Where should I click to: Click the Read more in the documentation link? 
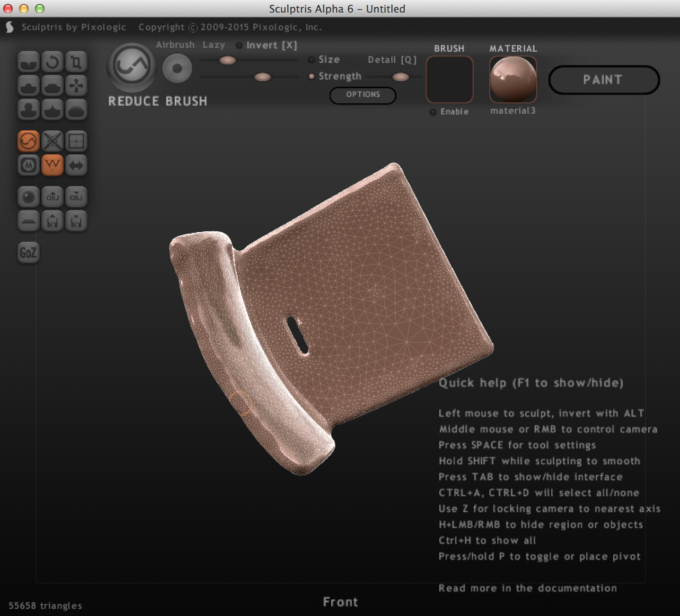click(x=528, y=588)
